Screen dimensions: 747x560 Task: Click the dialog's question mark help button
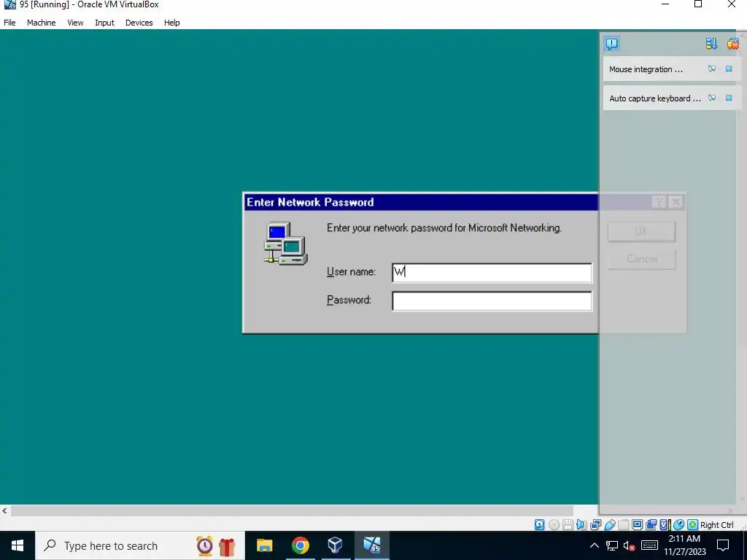pyautogui.click(x=659, y=202)
